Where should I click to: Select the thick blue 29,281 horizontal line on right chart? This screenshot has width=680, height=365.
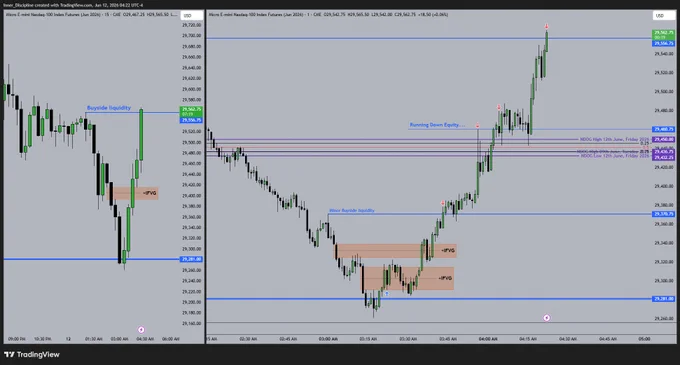tap(428, 299)
